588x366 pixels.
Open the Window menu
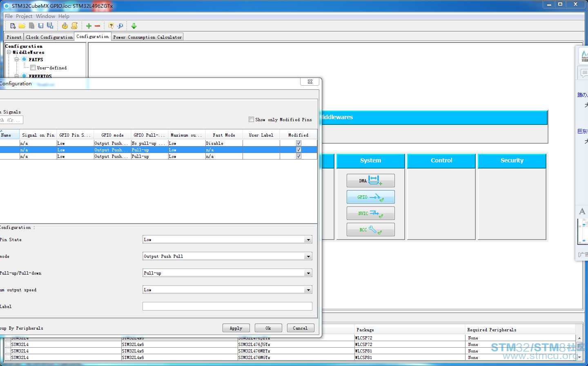click(x=45, y=16)
